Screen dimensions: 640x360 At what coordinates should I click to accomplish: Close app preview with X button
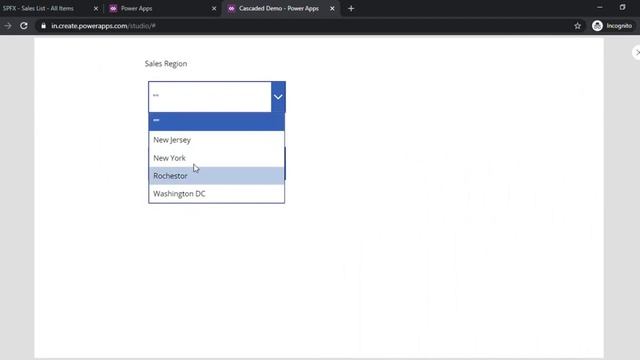[x=637, y=52]
